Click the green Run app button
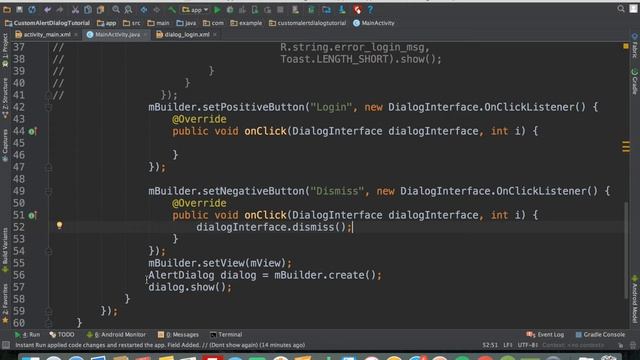The image size is (640, 360). 217,9
